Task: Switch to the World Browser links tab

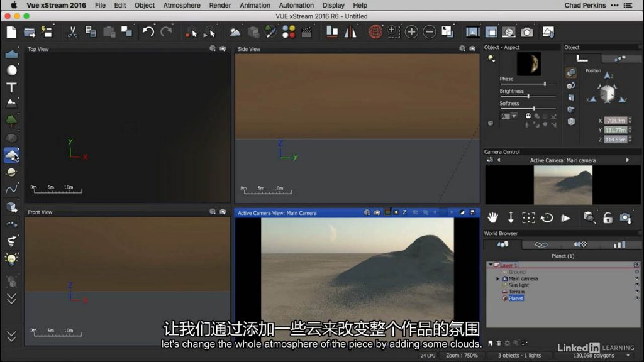Action: pos(541,244)
